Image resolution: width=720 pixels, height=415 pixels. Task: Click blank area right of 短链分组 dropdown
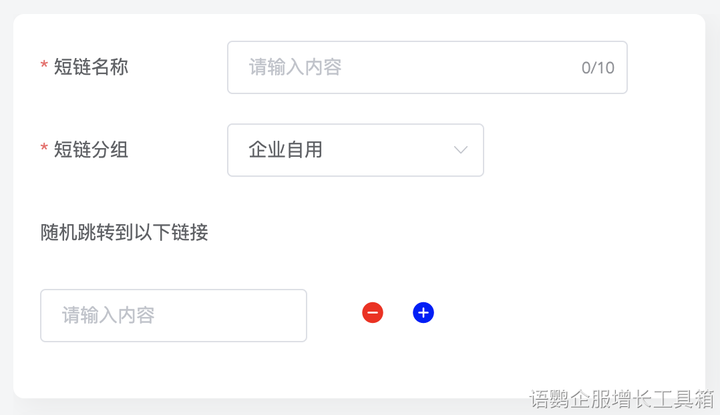point(590,150)
